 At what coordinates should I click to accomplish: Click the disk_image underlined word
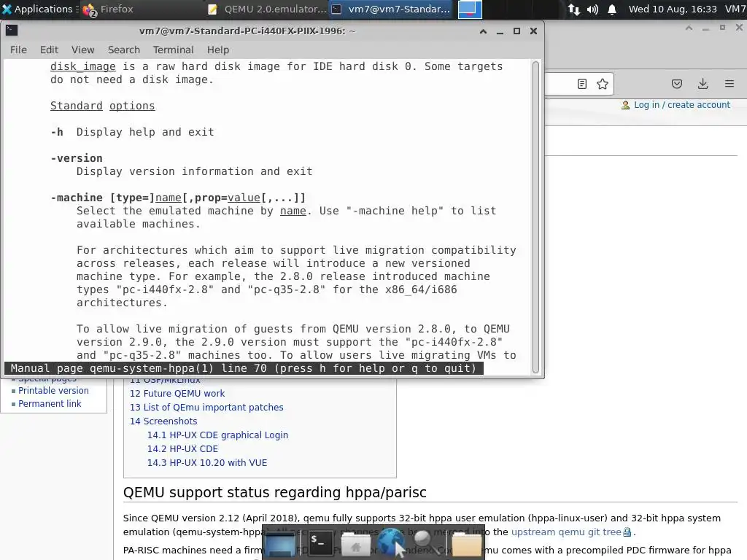click(x=83, y=66)
